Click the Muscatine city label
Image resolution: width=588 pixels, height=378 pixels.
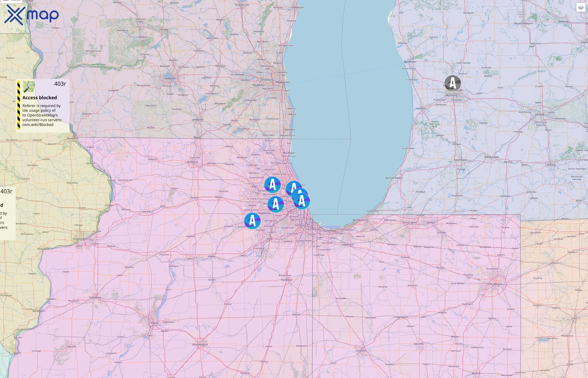pos(43,249)
